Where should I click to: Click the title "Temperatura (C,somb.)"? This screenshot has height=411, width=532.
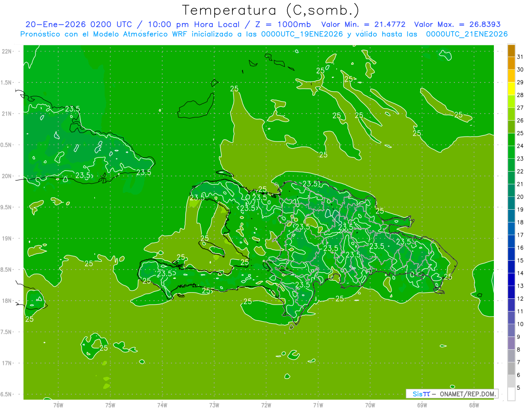tap(271, 10)
